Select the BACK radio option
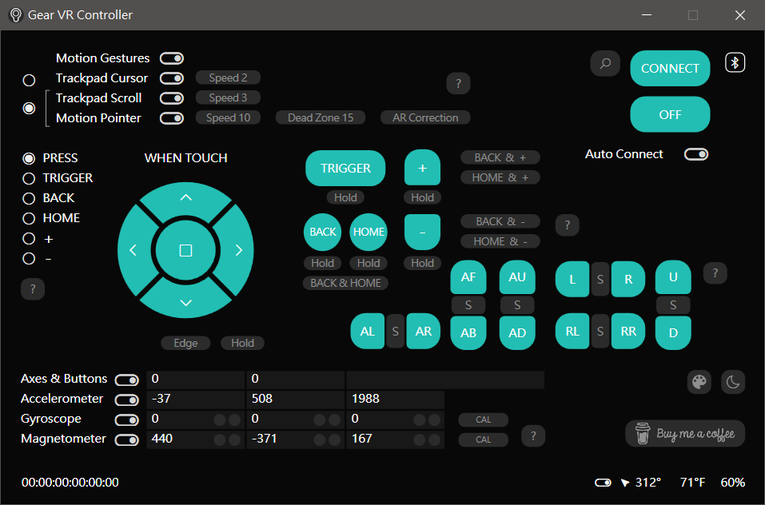Viewport: 765px width, 505px height. 29,199
